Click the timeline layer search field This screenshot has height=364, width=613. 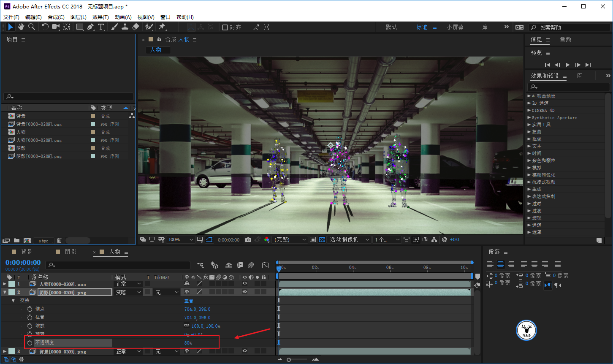point(118,265)
